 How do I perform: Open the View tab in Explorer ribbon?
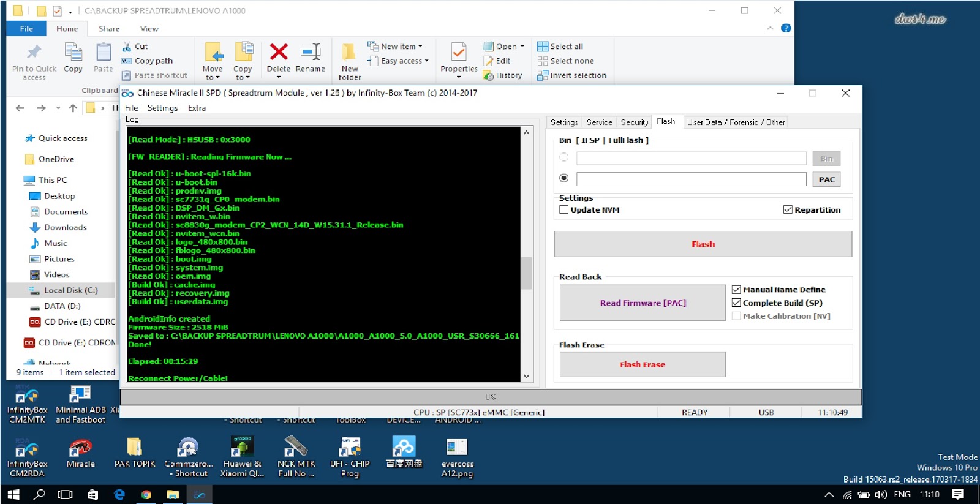tap(149, 29)
